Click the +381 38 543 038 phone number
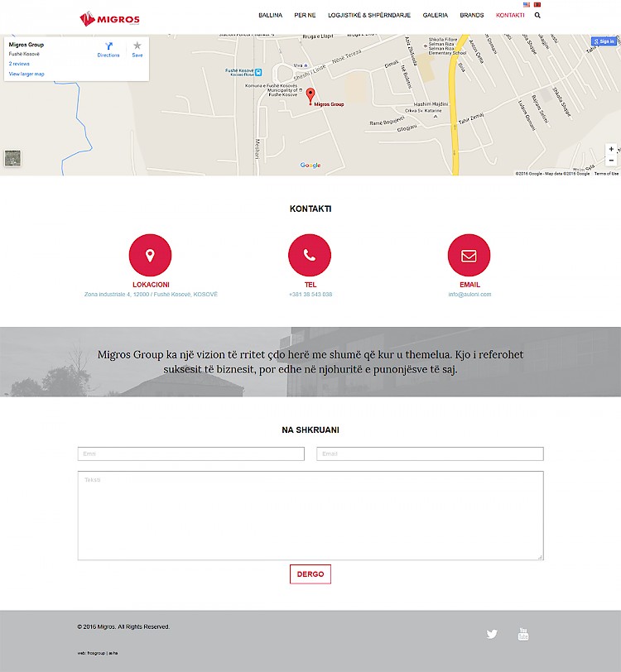 tap(310, 295)
